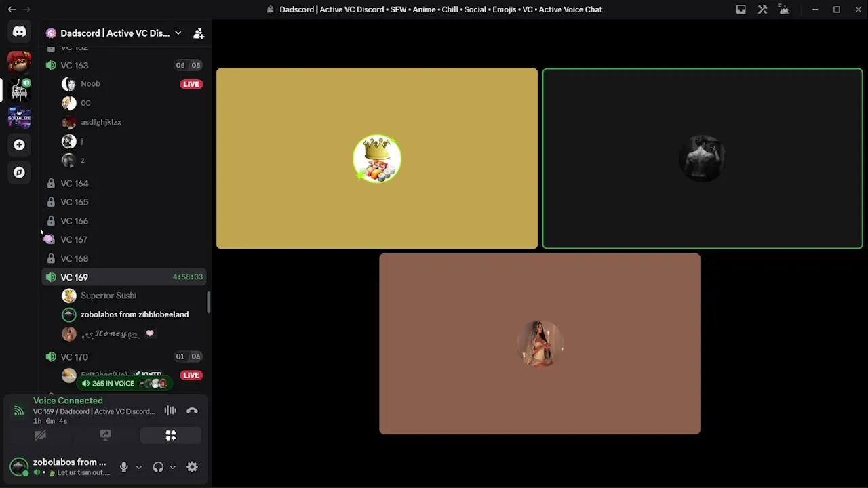Screen dimensions: 868x488
Task: Deafen with the headphones button
Action: [x=158, y=467]
